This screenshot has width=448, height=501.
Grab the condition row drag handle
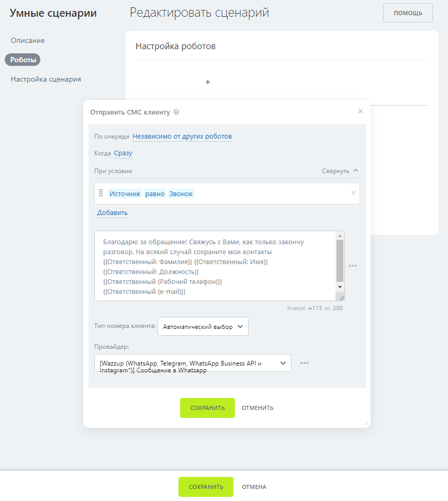[x=101, y=193]
